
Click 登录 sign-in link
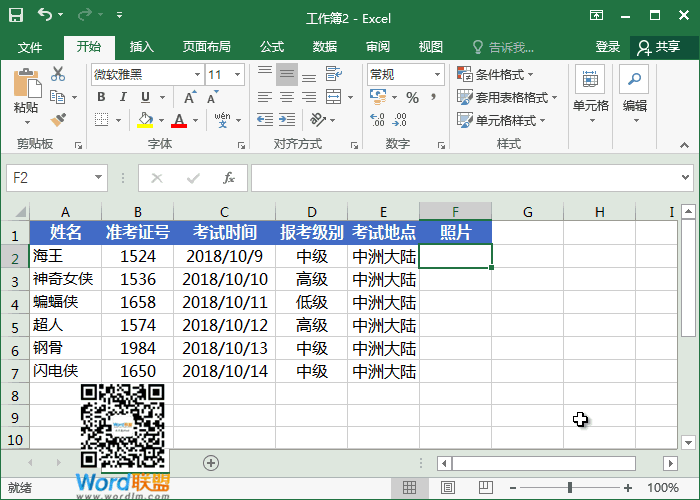608,47
